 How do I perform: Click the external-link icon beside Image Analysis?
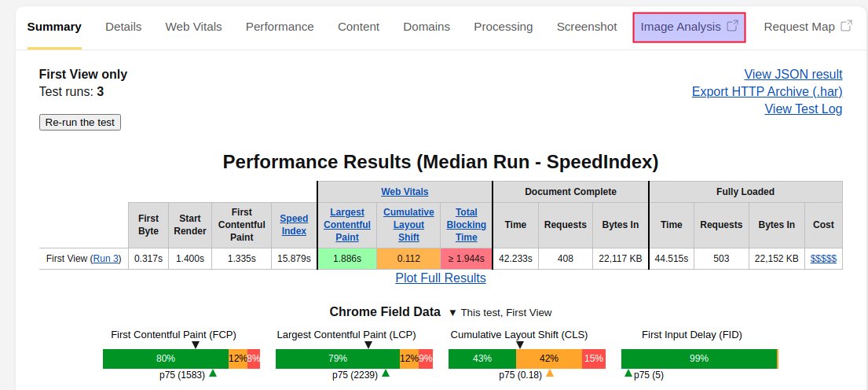click(733, 26)
